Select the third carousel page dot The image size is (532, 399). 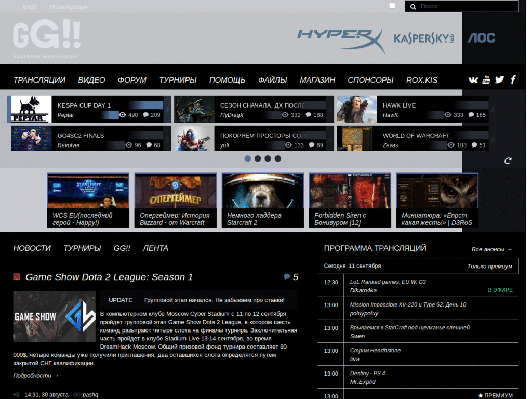268,158
